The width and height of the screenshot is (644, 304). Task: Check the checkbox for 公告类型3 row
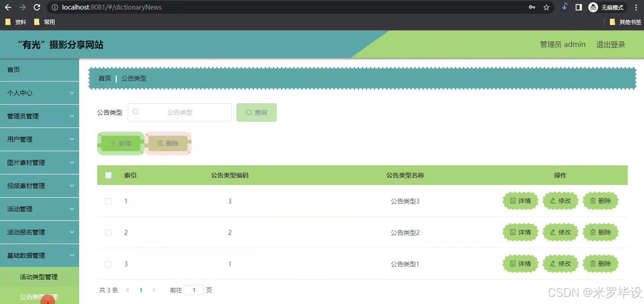pyautogui.click(x=108, y=201)
